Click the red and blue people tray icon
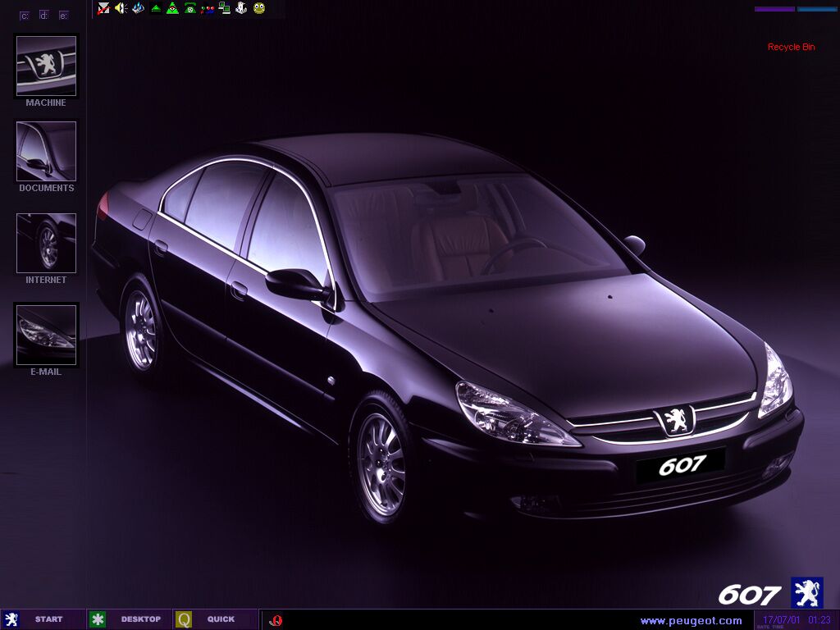The height and width of the screenshot is (630, 840). (208, 8)
